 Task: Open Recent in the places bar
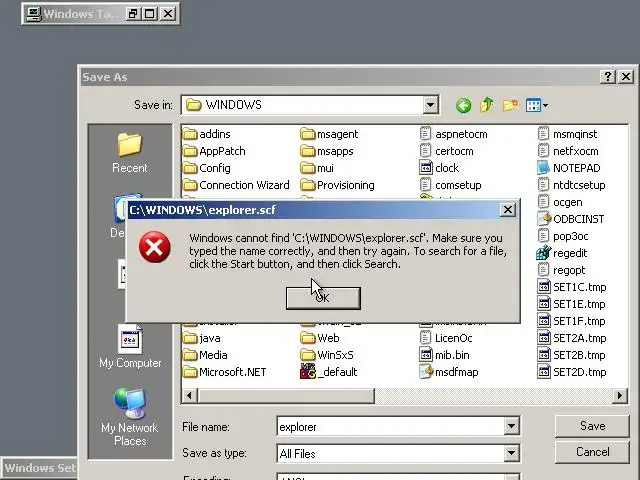[x=129, y=153]
